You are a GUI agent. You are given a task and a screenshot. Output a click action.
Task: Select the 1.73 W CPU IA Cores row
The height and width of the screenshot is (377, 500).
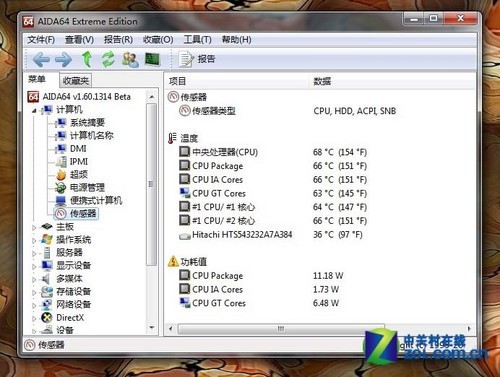[259, 289]
